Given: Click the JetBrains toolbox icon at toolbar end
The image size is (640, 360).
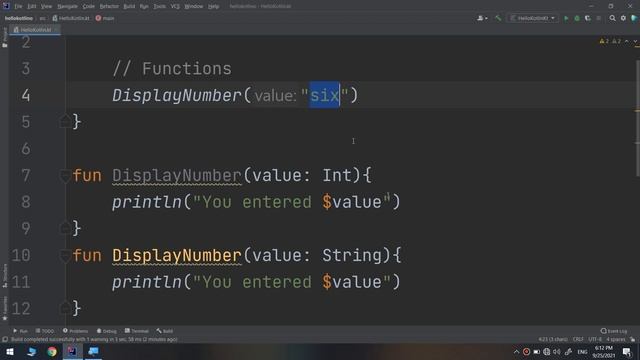Looking at the screenshot, I should (x=634, y=18).
